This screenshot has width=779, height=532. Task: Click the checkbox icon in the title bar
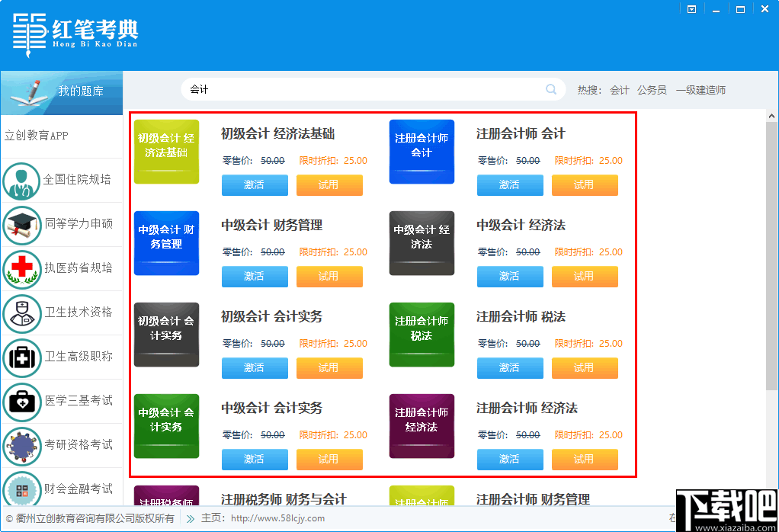(x=691, y=8)
